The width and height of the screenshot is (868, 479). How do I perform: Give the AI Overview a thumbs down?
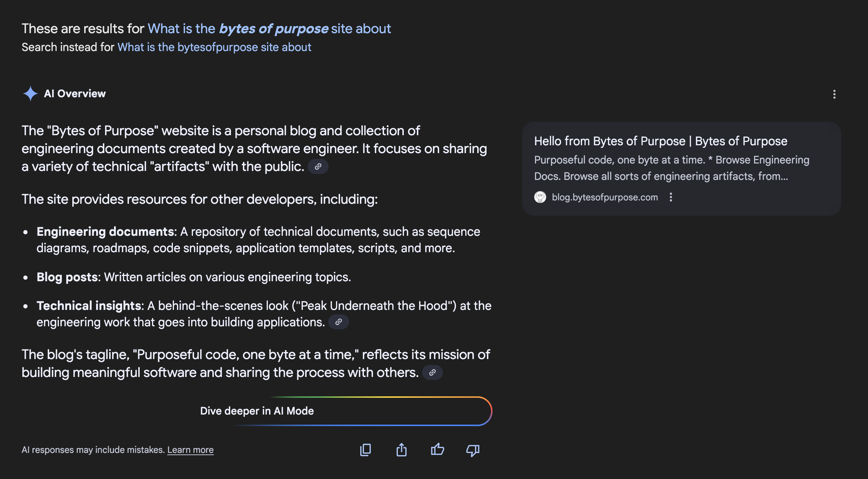point(473,450)
